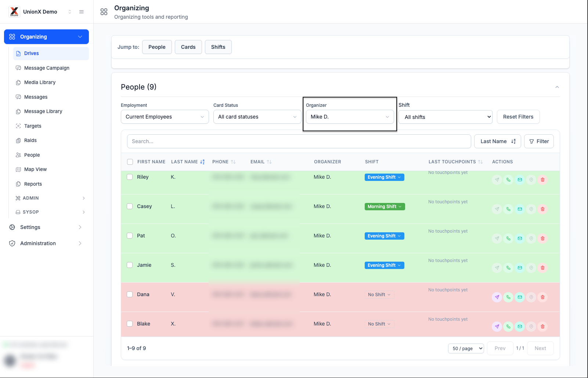588x378 pixels.
Task: Open the 50 / page selector
Action: 466,348
